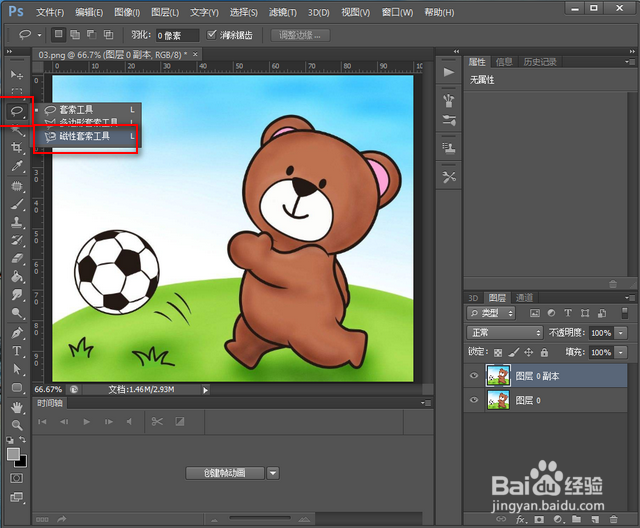Open the fill slider dropdown arrow
640x528 pixels.
621,352
